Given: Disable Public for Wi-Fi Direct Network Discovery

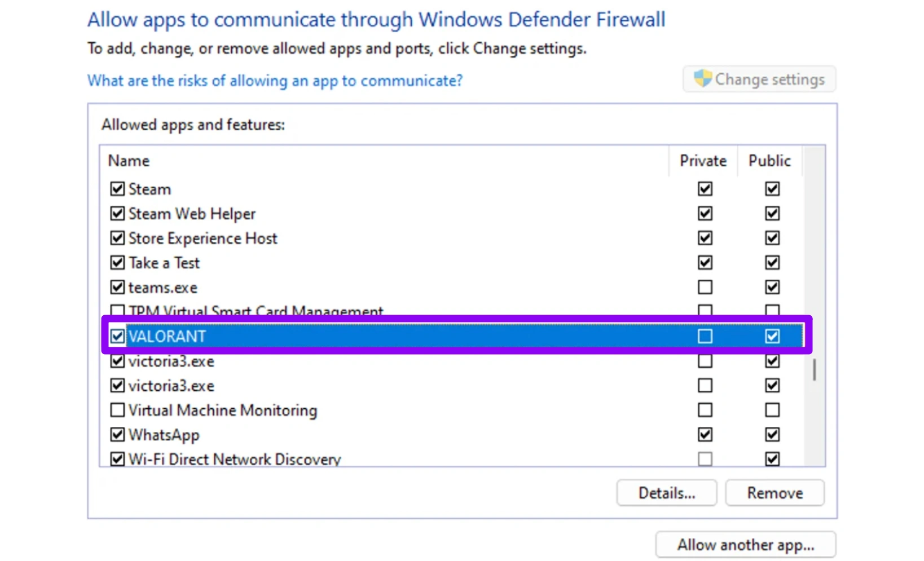Looking at the screenshot, I should 772,459.
